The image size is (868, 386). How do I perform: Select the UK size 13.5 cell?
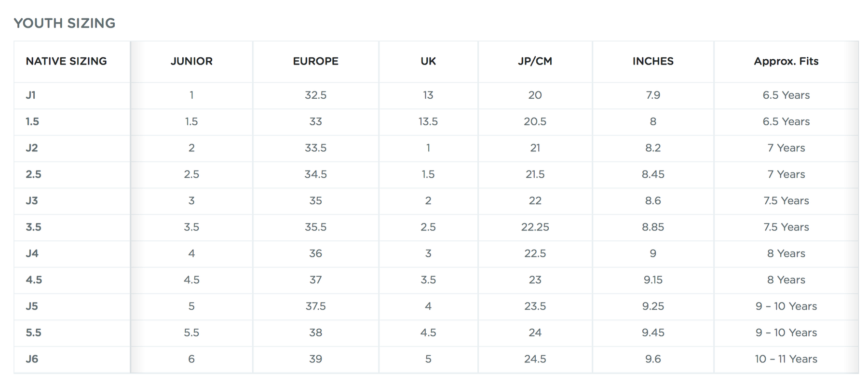pos(428,121)
